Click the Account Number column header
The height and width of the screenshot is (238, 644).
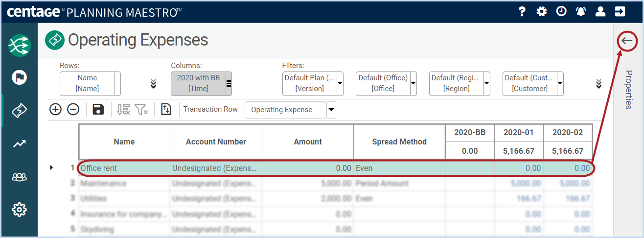216,142
